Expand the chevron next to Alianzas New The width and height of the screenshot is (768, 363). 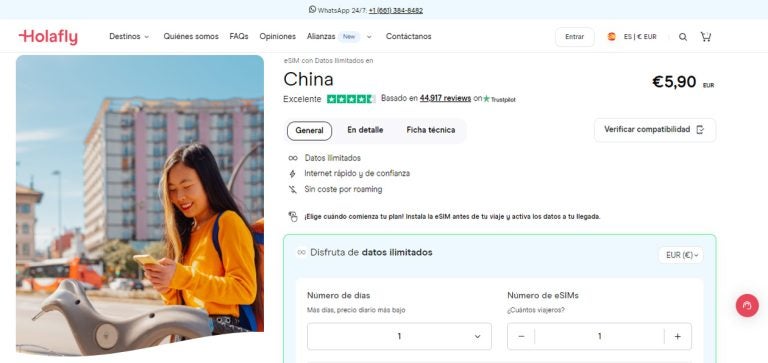369,37
